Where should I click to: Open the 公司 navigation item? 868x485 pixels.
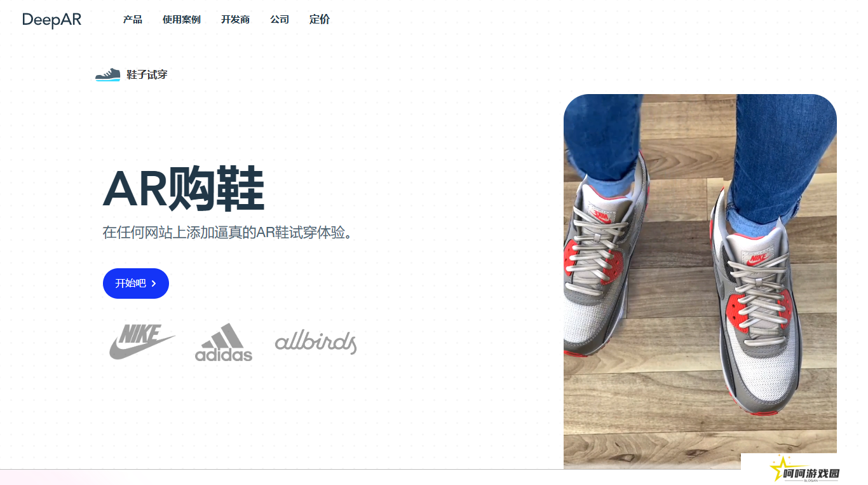point(280,20)
